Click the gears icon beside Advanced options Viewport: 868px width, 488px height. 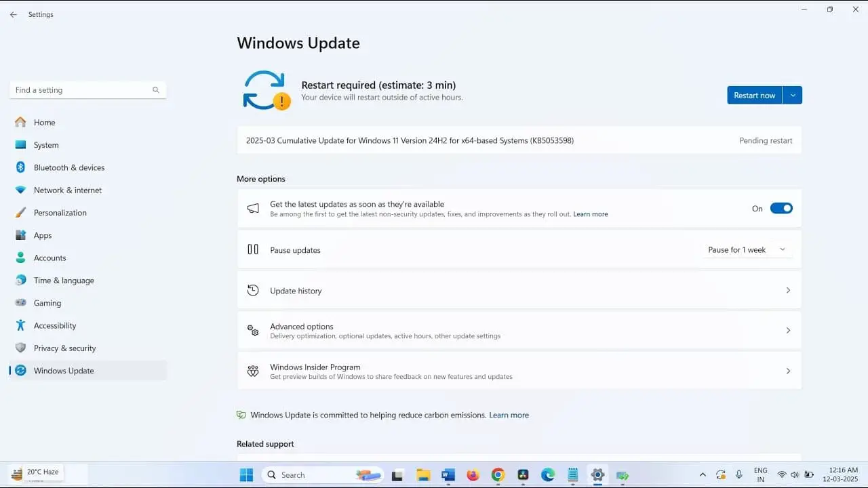coord(253,331)
